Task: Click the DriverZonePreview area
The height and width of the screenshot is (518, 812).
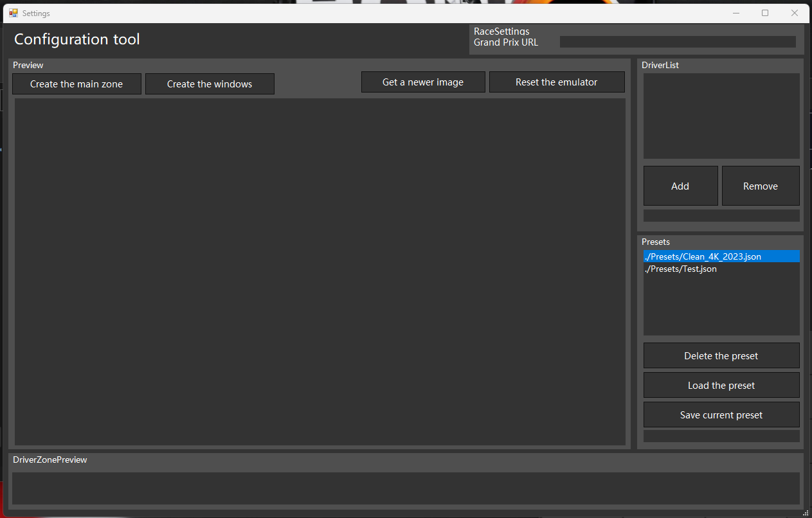Action: click(406, 489)
